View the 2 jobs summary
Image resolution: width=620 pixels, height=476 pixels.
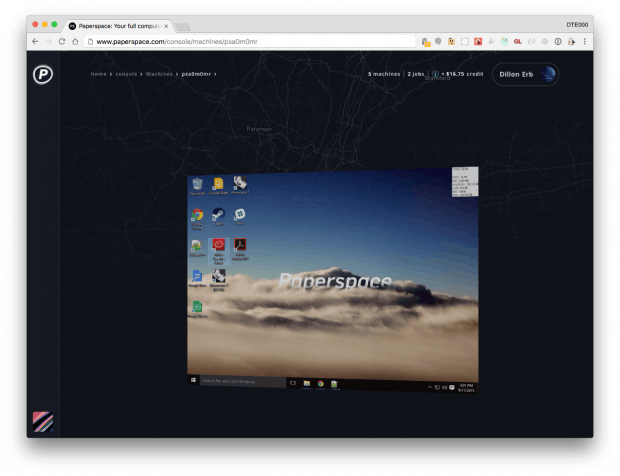(x=416, y=74)
